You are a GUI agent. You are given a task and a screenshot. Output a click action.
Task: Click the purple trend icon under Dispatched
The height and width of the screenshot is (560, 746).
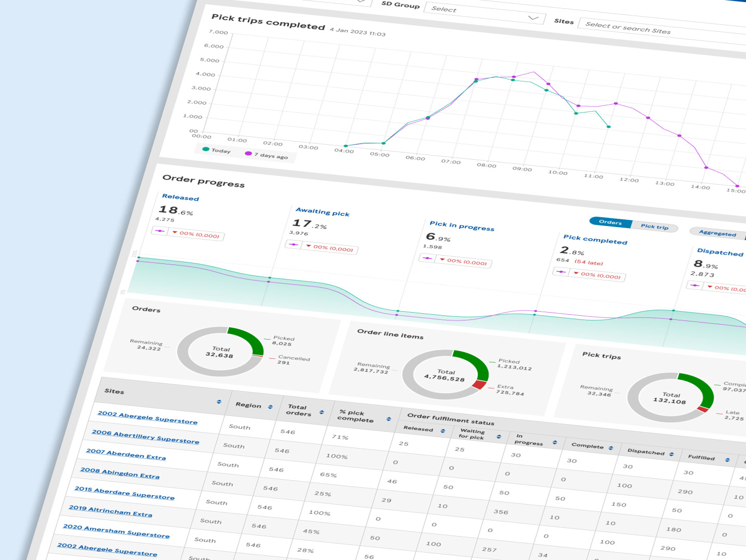[x=695, y=285]
